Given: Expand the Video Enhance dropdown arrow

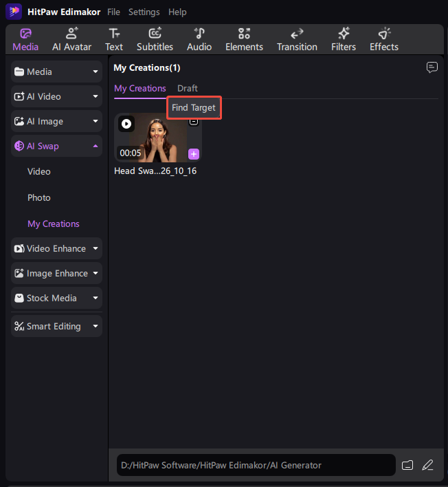Looking at the screenshot, I should (x=96, y=248).
